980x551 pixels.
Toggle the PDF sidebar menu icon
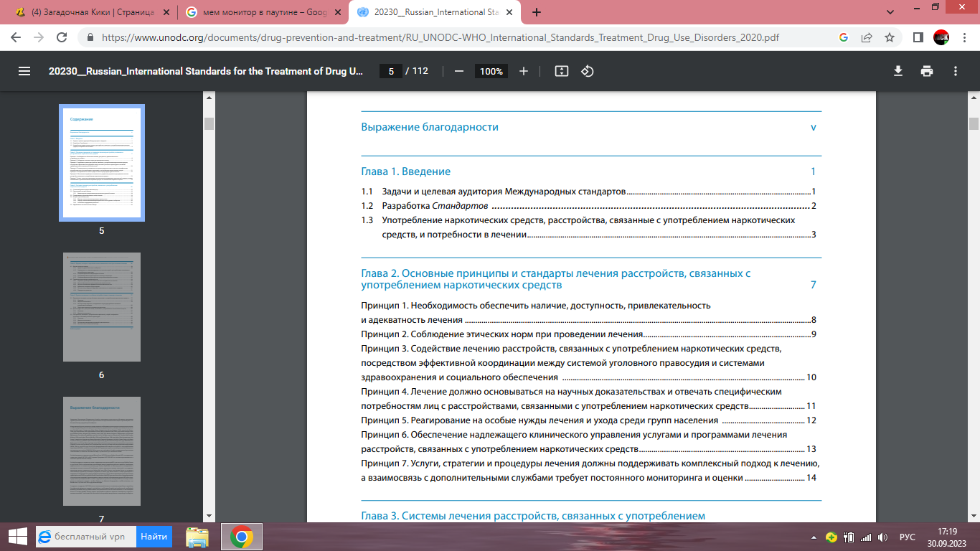coord(24,71)
